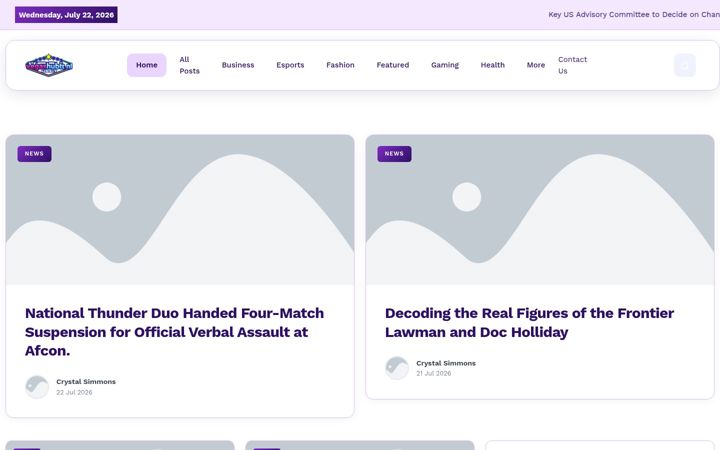Click NEWS badge on National Thunder article

click(34, 154)
